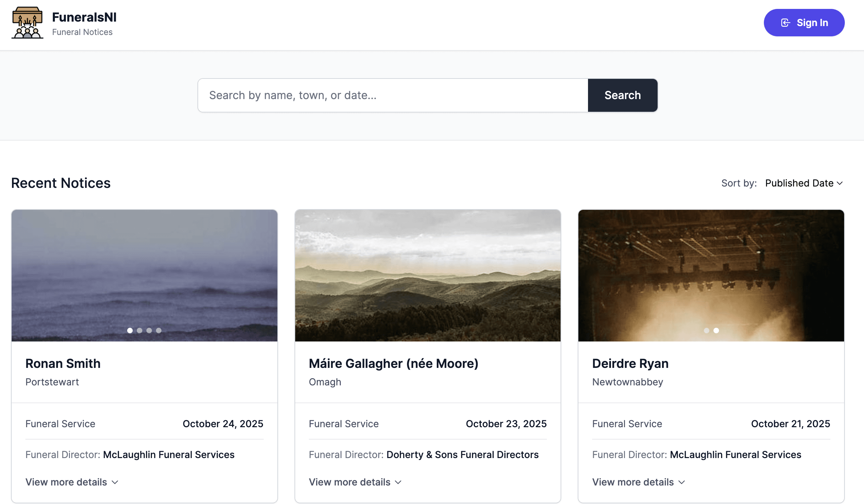Select second carousel dot on Ronan Smith image
This screenshot has height=504, width=864.
pyautogui.click(x=140, y=331)
